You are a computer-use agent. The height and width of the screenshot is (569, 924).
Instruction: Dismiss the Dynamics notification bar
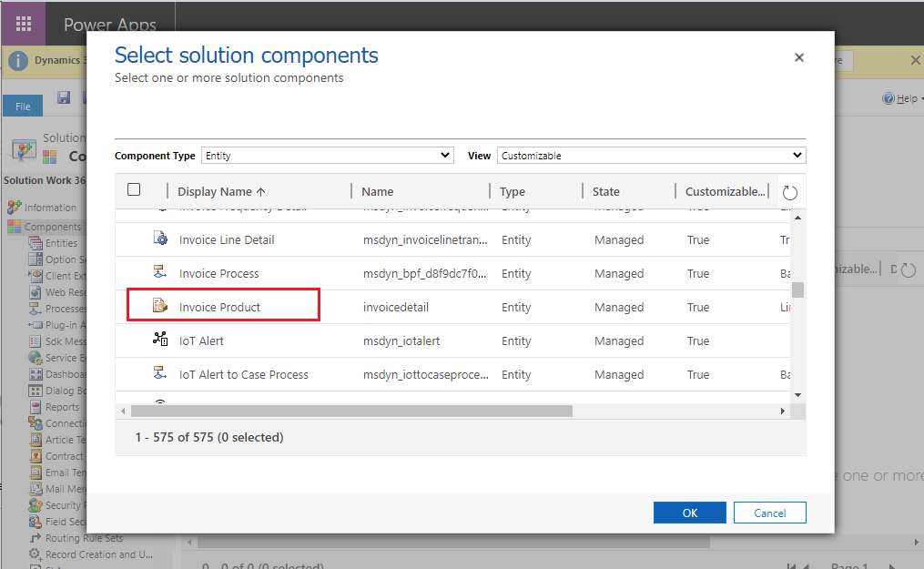pyautogui.click(x=915, y=60)
